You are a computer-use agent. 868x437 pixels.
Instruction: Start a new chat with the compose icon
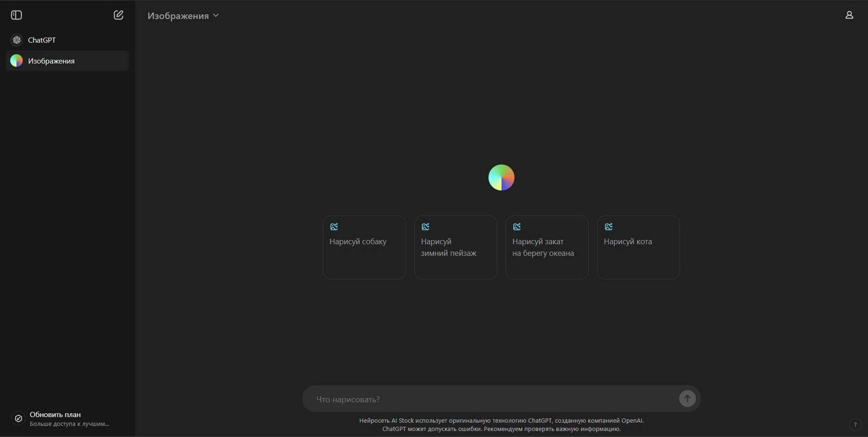[x=118, y=15]
